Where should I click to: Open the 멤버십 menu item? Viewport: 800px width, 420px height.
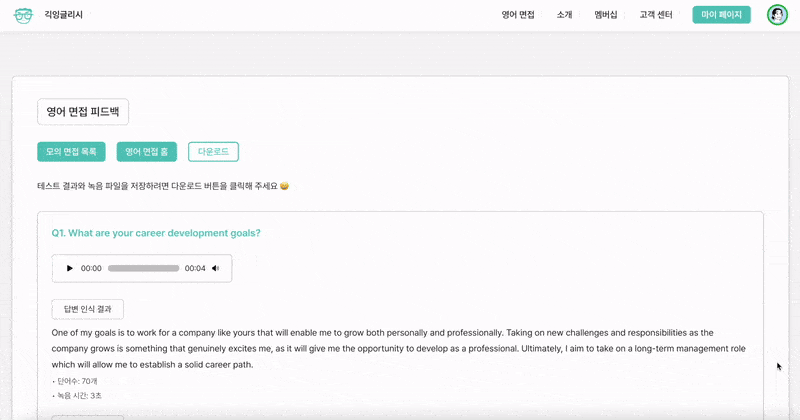point(605,15)
